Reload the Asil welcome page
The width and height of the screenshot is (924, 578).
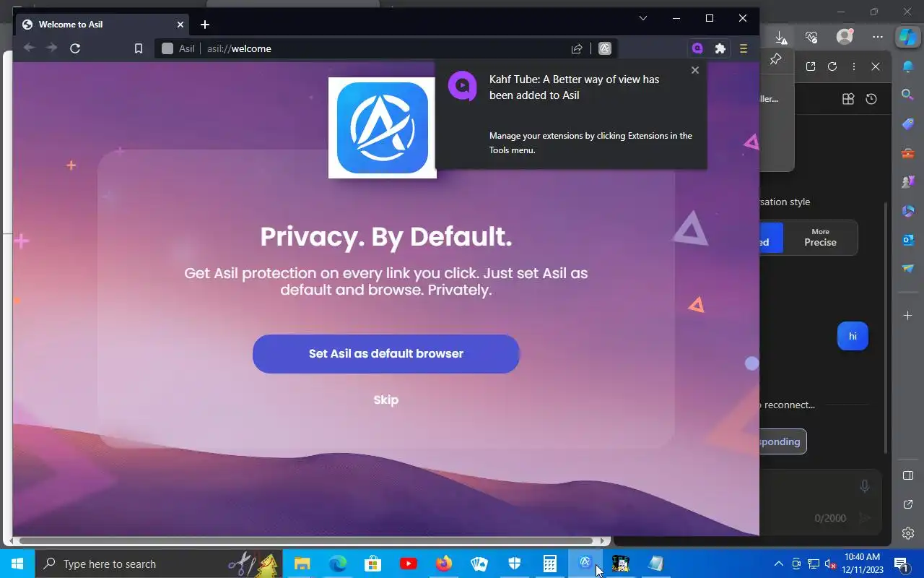tap(75, 48)
